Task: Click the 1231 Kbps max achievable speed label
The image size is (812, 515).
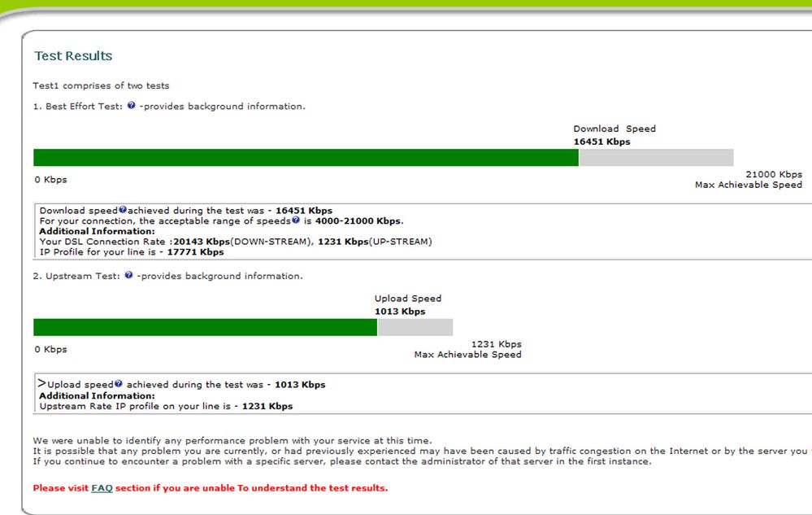Action: pos(496,344)
